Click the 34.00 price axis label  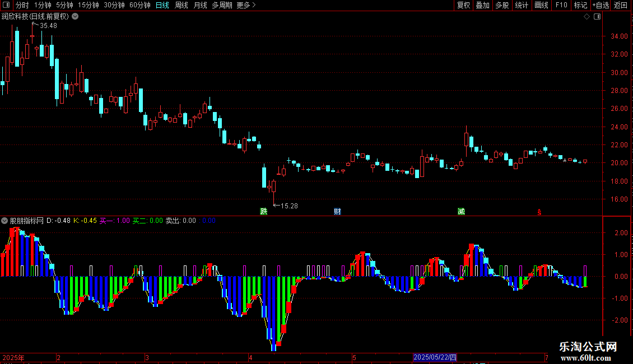pos(619,36)
